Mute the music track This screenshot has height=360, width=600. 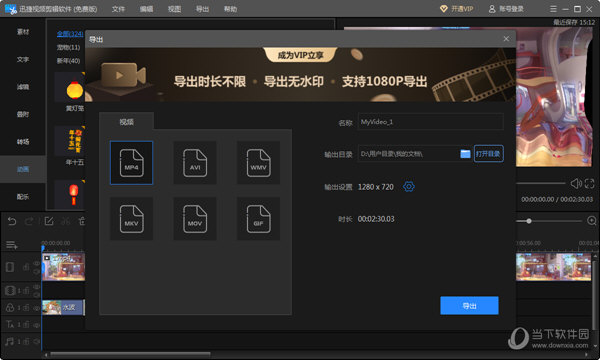pyautogui.click(x=37, y=341)
